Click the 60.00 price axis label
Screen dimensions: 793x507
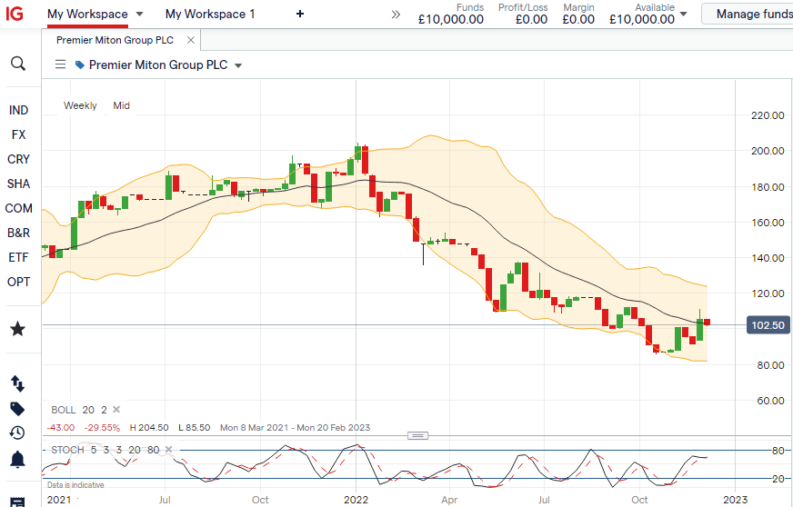coord(771,401)
